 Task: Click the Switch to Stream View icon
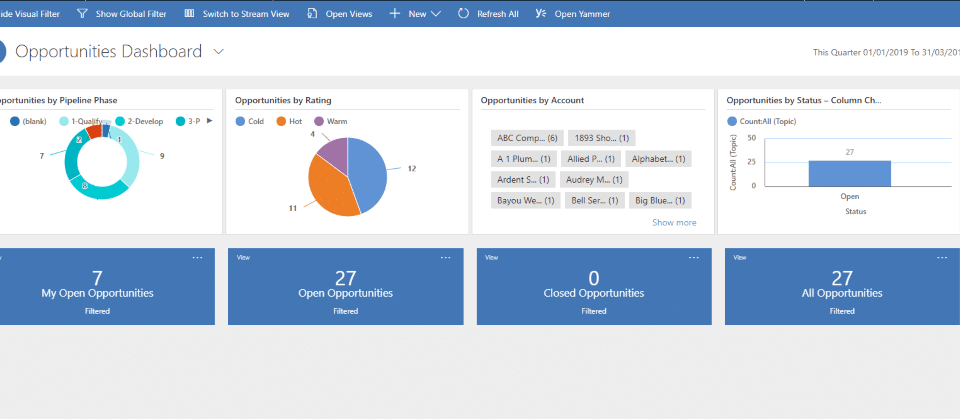coord(189,14)
